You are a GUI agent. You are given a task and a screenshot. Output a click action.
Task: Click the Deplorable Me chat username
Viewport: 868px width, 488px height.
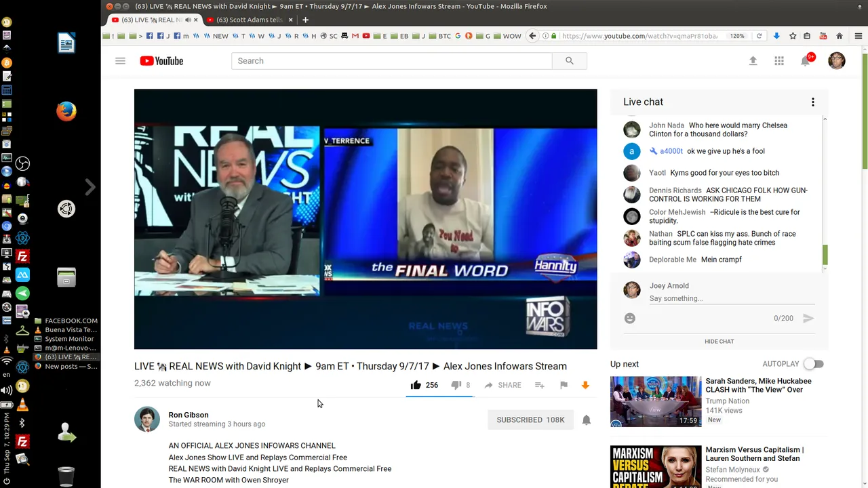(x=673, y=260)
